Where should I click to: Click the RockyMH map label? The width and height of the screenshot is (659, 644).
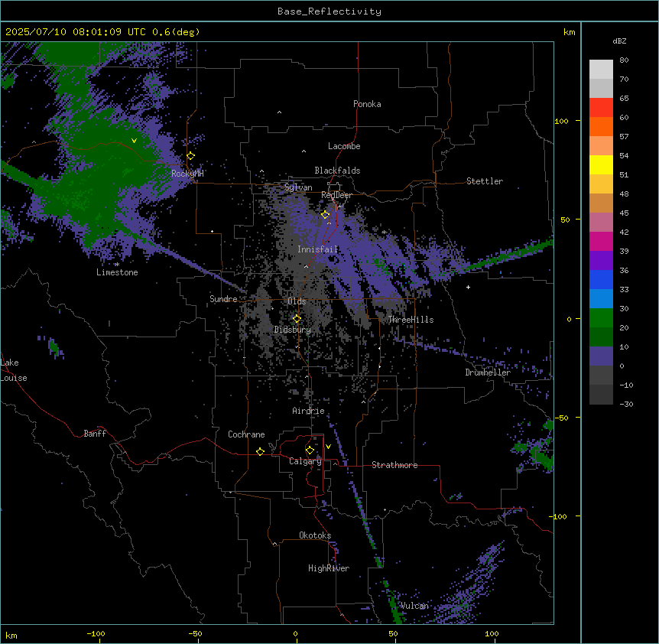coord(187,174)
